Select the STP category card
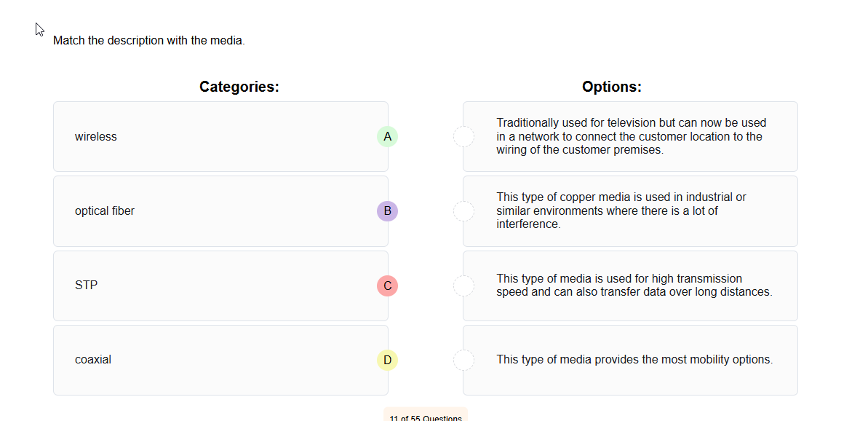This screenshot has height=421, width=868. click(x=218, y=286)
